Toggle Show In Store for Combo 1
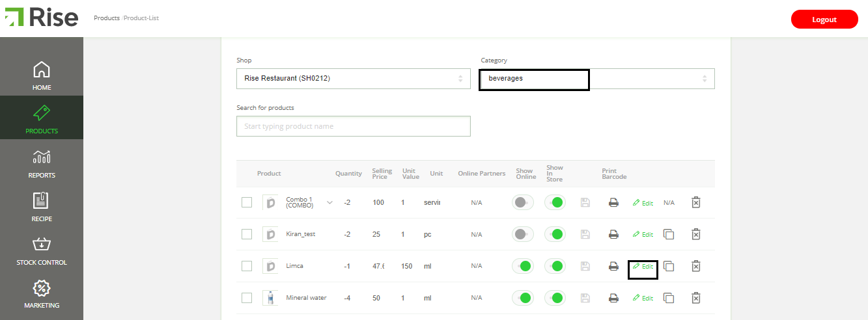The height and width of the screenshot is (320, 868). (555, 202)
